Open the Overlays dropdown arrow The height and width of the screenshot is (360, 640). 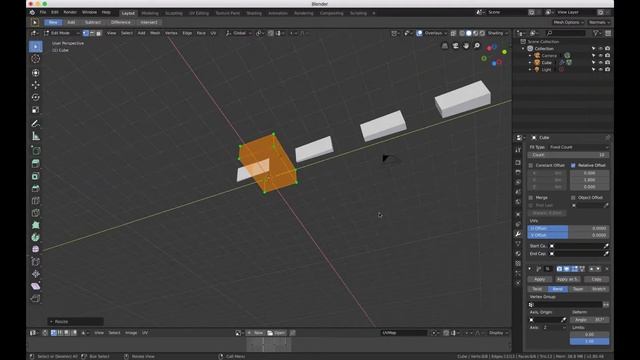coord(445,33)
